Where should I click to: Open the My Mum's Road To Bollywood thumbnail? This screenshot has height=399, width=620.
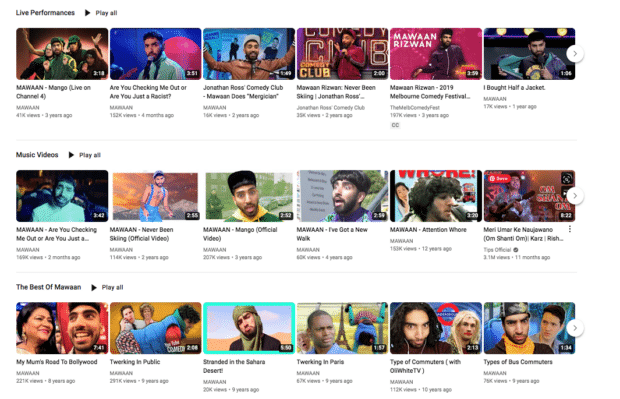(62, 328)
